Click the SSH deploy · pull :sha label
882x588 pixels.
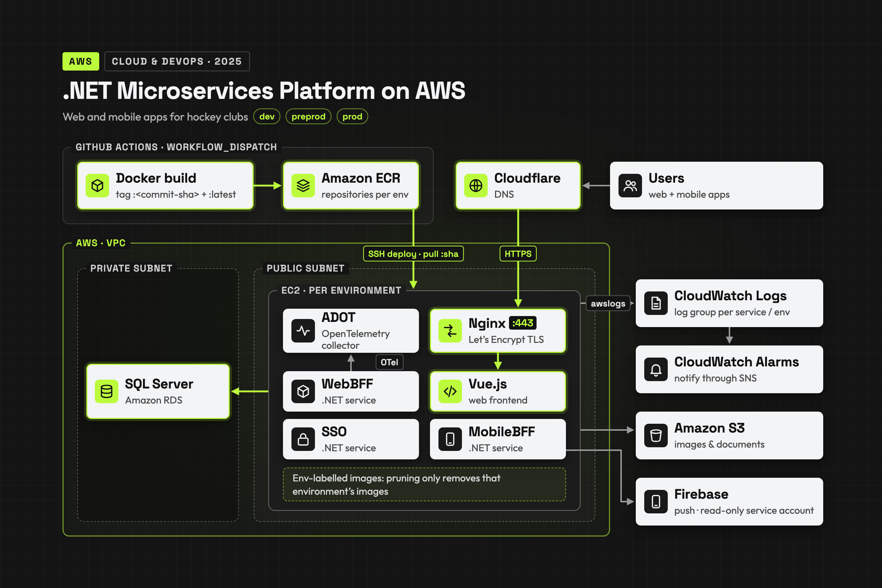pos(413,254)
